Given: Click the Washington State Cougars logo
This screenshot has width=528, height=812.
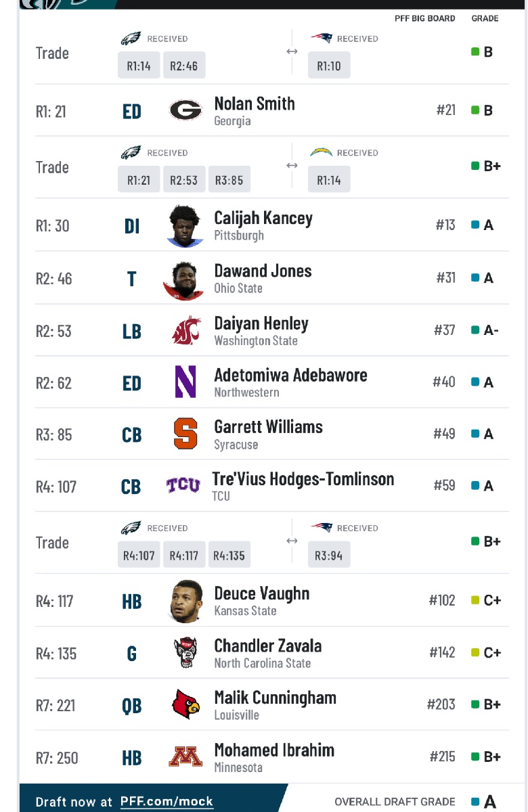Looking at the screenshot, I should click(x=185, y=331).
